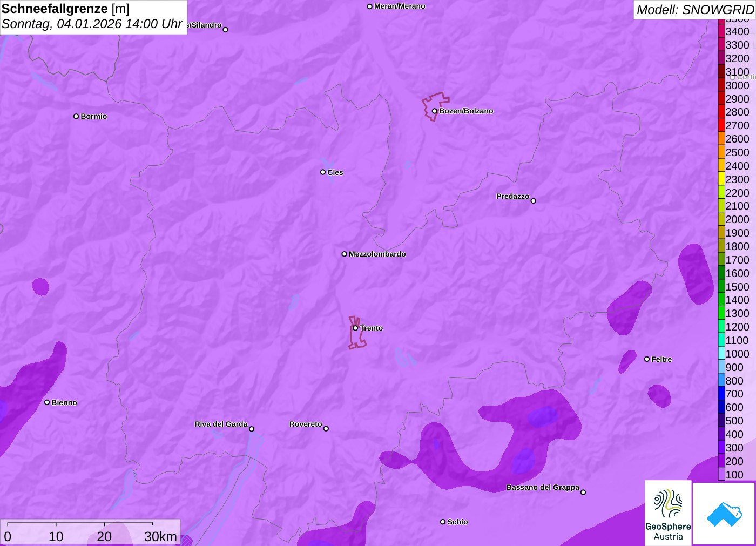Select the 200 m legend color swatch
The height and width of the screenshot is (546, 756).
[x=721, y=461]
